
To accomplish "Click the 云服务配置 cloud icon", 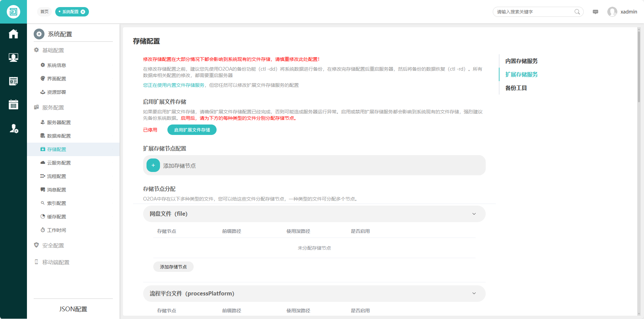I will coord(43,163).
